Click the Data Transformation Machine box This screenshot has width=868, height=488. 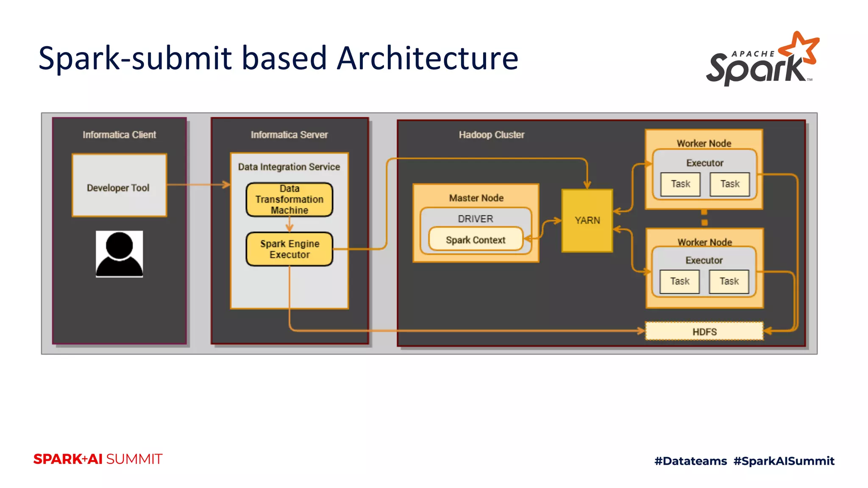[x=289, y=200]
